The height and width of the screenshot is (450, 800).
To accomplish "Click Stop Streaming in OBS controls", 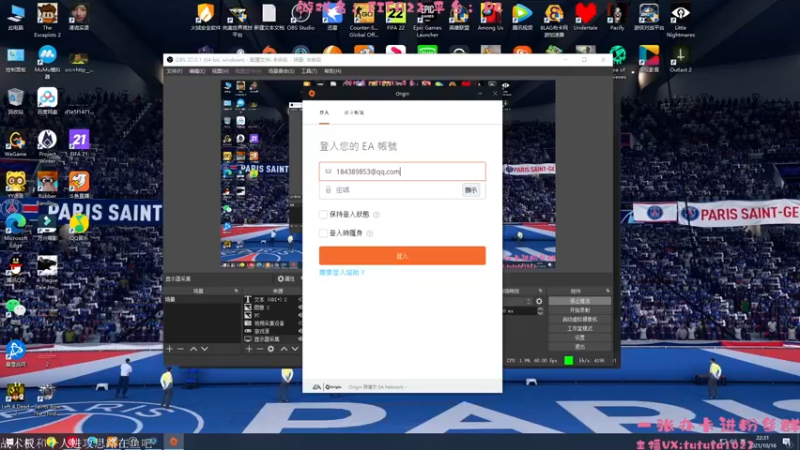I will pyautogui.click(x=580, y=301).
